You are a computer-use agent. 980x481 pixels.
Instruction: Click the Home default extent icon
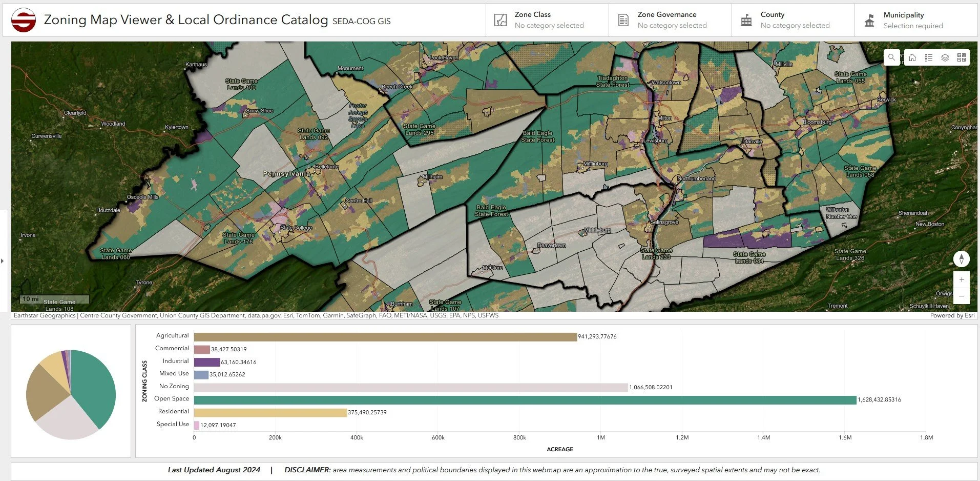point(912,57)
